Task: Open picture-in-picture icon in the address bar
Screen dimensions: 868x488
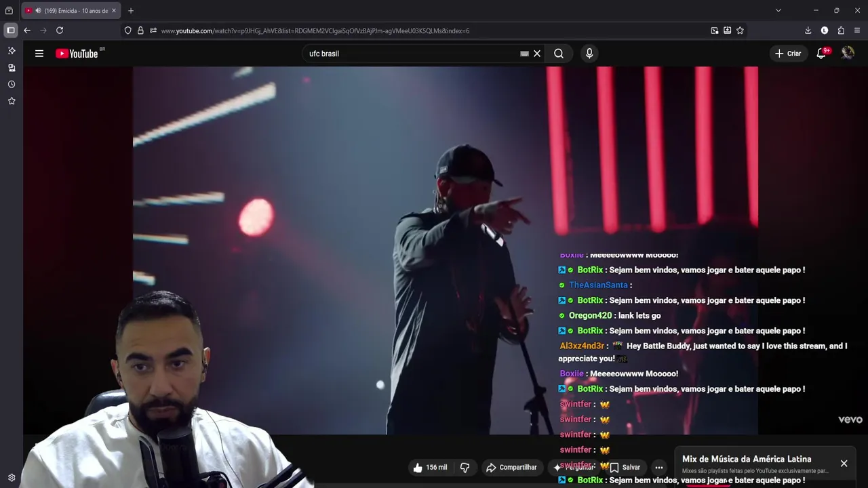Action: (714, 30)
